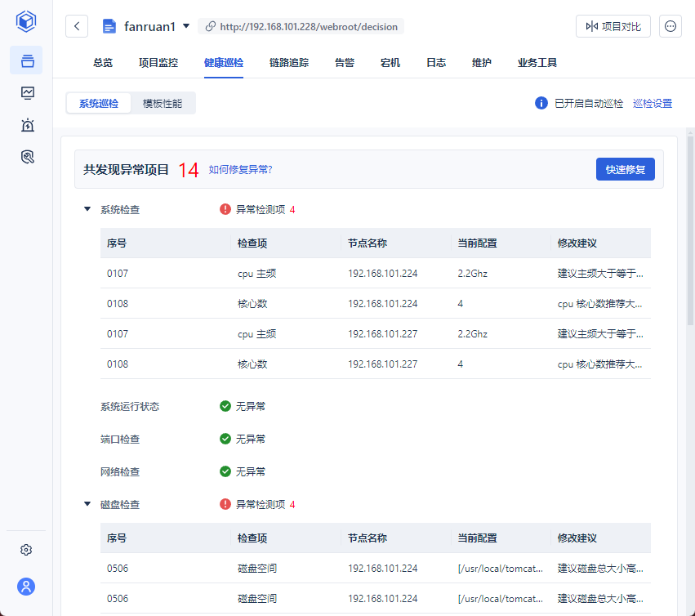Go to the 链路追踪 tab
The height and width of the screenshot is (616, 695).
[x=289, y=62]
